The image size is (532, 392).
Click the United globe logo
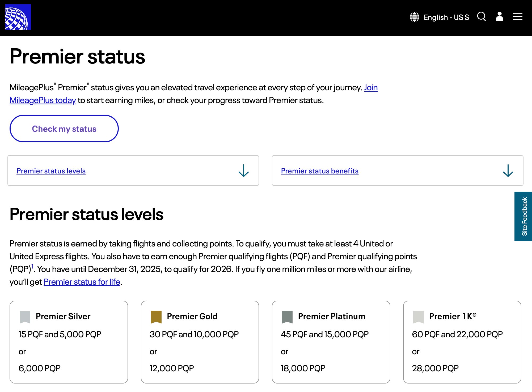(x=18, y=17)
